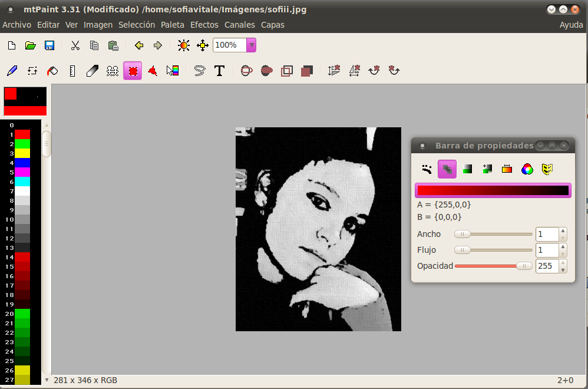Click Ayuda in the menu bar
The height and width of the screenshot is (389, 588).
571,25
